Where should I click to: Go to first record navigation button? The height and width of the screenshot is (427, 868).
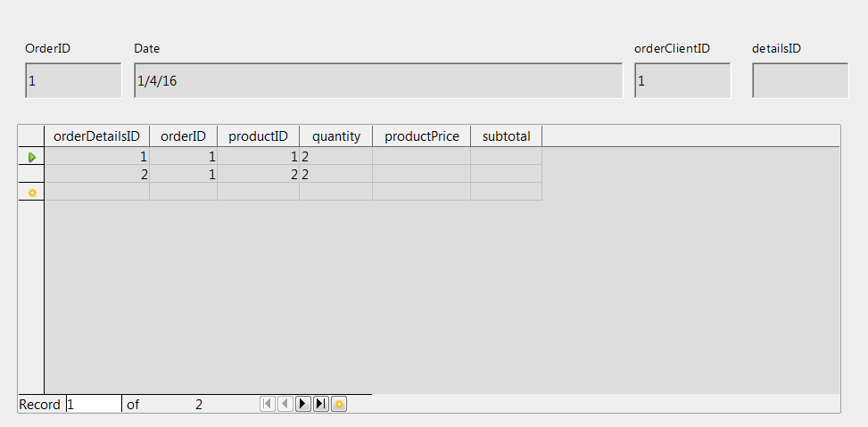click(x=268, y=404)
